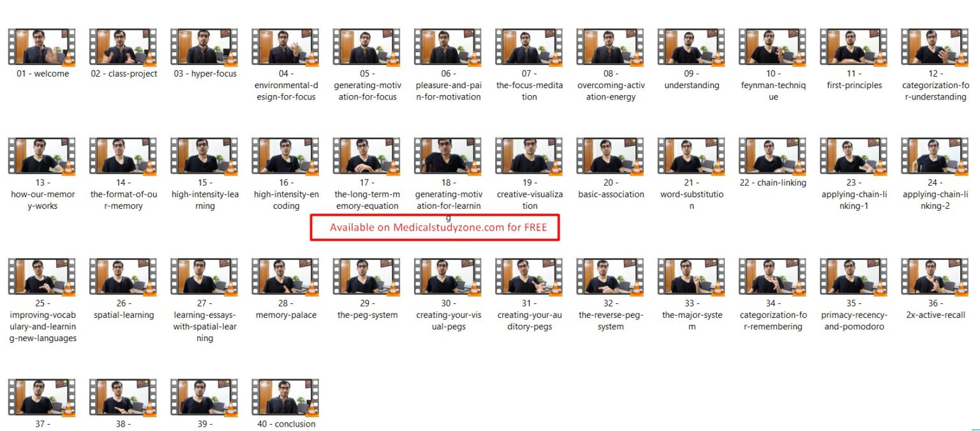
Task: Click the 02 - class-project file name label
Action: 124,73
